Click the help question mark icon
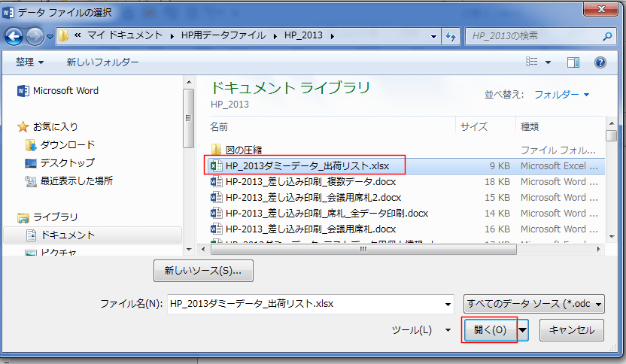The height and width of the screenshot is (364, 626). 600,62
